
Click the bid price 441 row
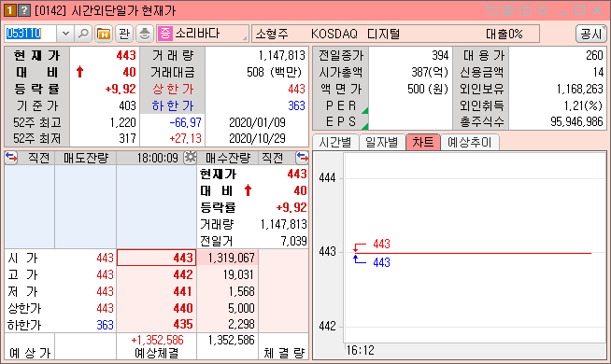(x=156, y=291)
